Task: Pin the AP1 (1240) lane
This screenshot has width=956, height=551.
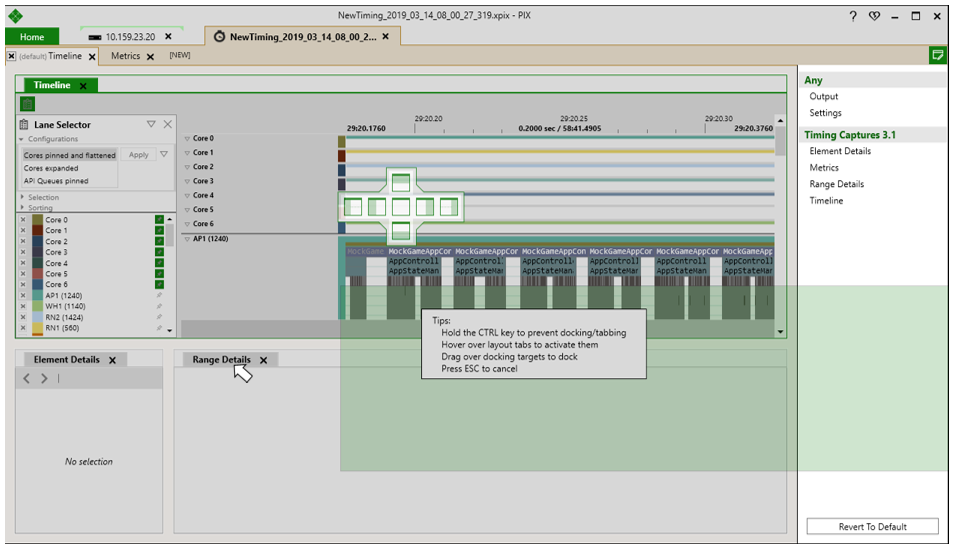Action: (x=159, y=295)
